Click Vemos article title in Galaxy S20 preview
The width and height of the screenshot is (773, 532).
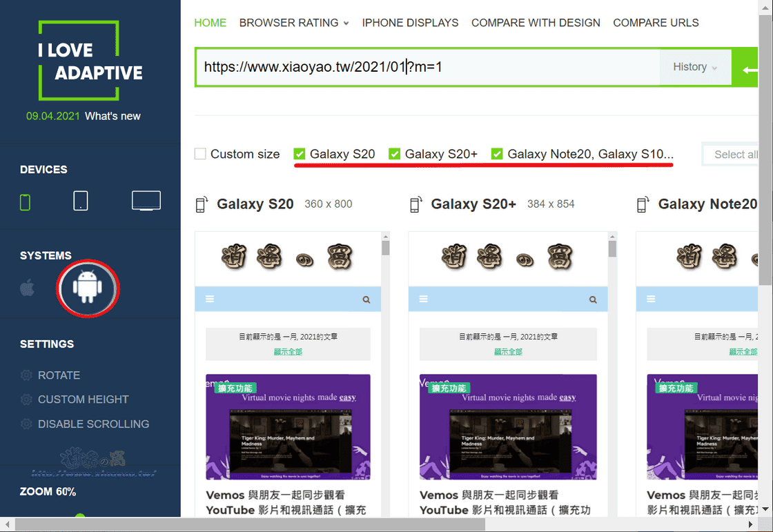[286, 502]
